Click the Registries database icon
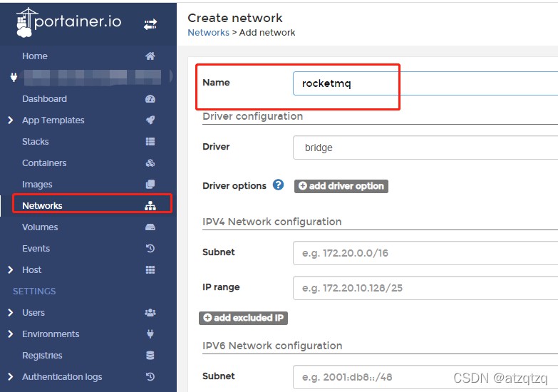This screenshot has width=558, height=392. click(x=150, y=356)
